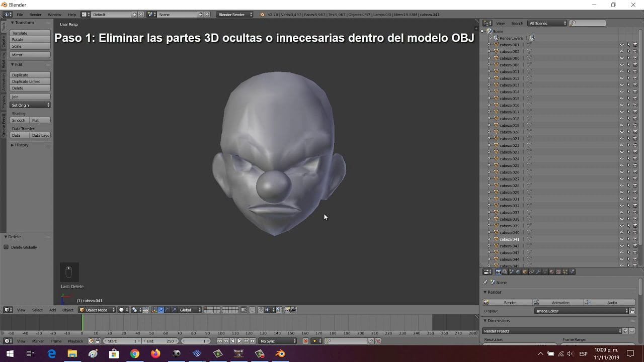Image resolution: width=644 pixels, height=362 pixels.
Task: Toggle visibility eye for cabeza.001
Action: [621, 45]
